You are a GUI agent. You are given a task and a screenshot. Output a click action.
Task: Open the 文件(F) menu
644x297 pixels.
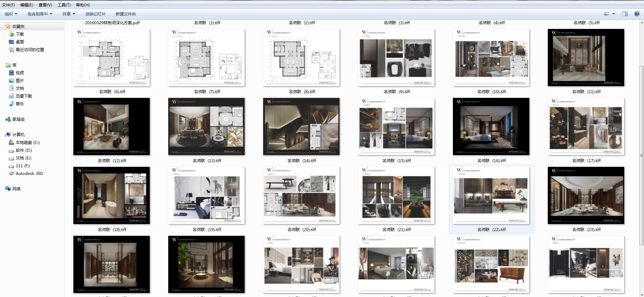click(8, 5)
